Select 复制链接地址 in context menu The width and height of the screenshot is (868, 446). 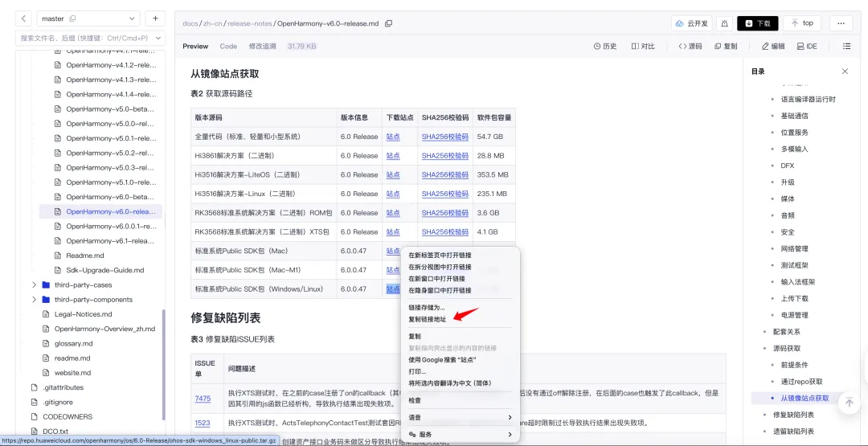[x=428, y=319]
